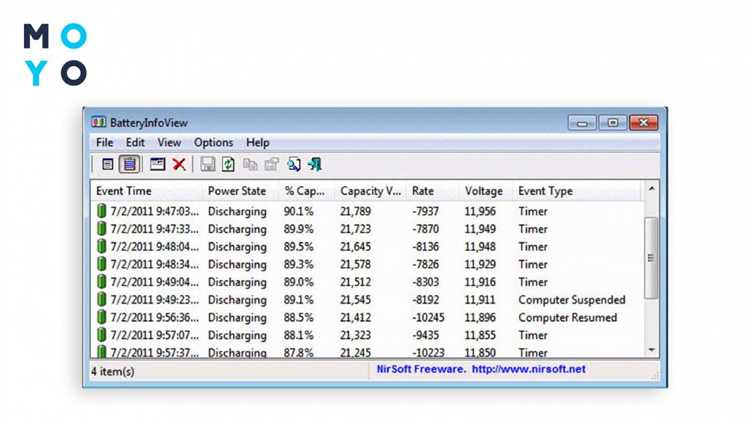Open the File menu
The height and width of the screenshot is (422, 750).
point(104,142)
